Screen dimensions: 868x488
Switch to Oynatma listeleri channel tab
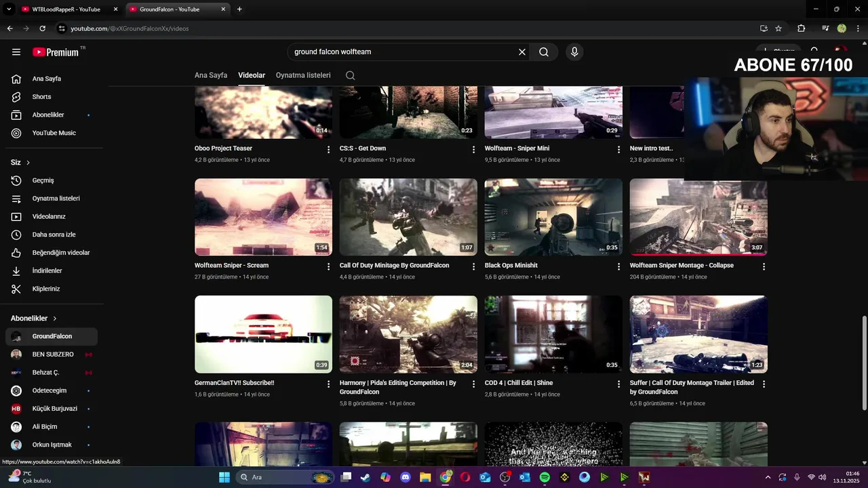coord(303,75)
